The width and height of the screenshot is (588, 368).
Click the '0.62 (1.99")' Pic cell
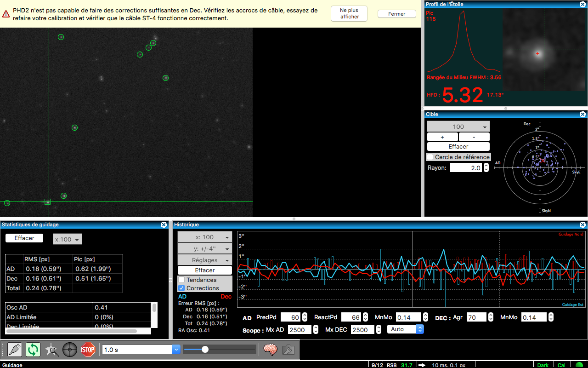92,269
